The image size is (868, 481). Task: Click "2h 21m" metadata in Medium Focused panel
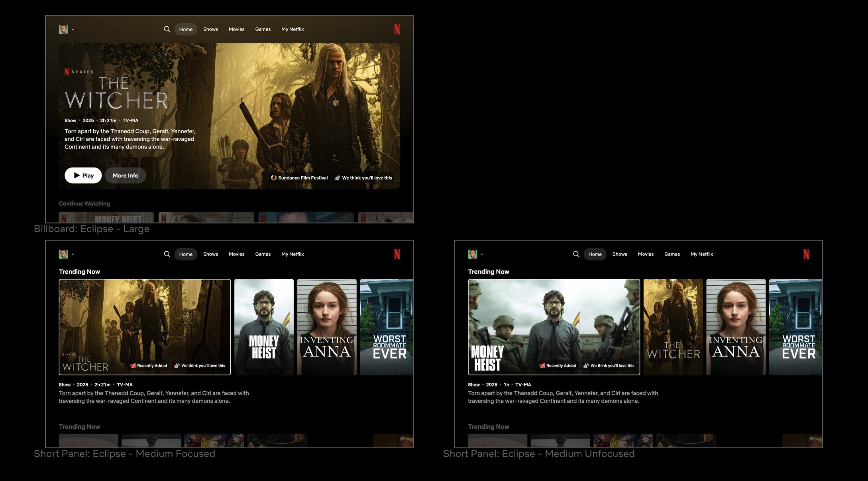pos(102,384)
